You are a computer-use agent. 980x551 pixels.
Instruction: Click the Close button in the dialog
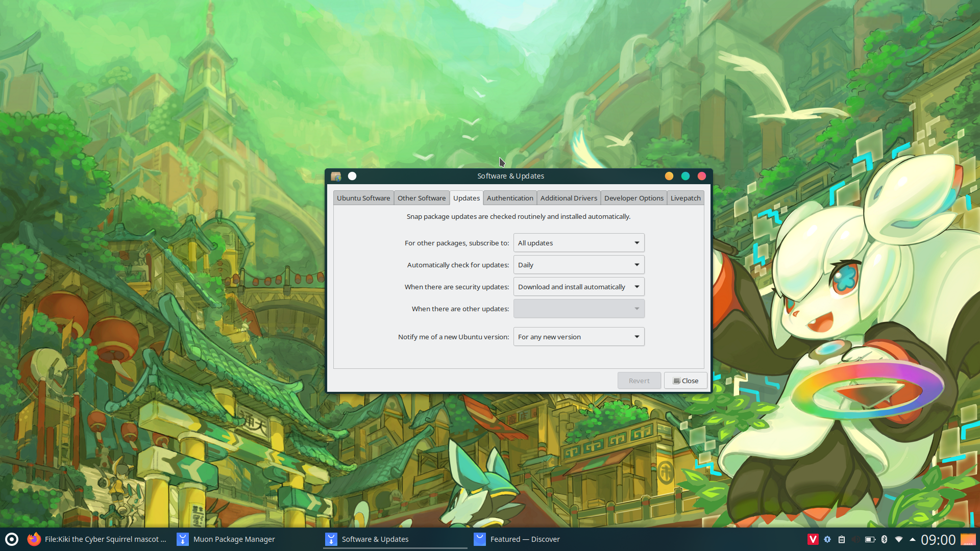point(685,381)
